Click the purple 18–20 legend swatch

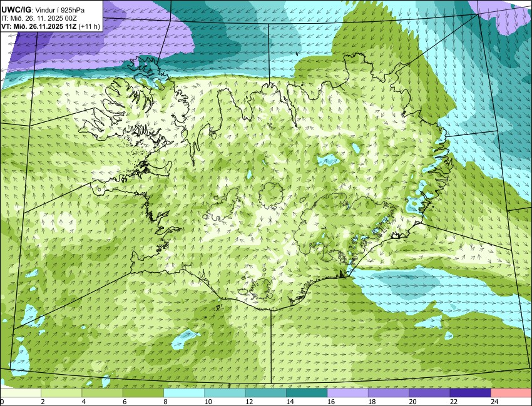tap(389, 393)
